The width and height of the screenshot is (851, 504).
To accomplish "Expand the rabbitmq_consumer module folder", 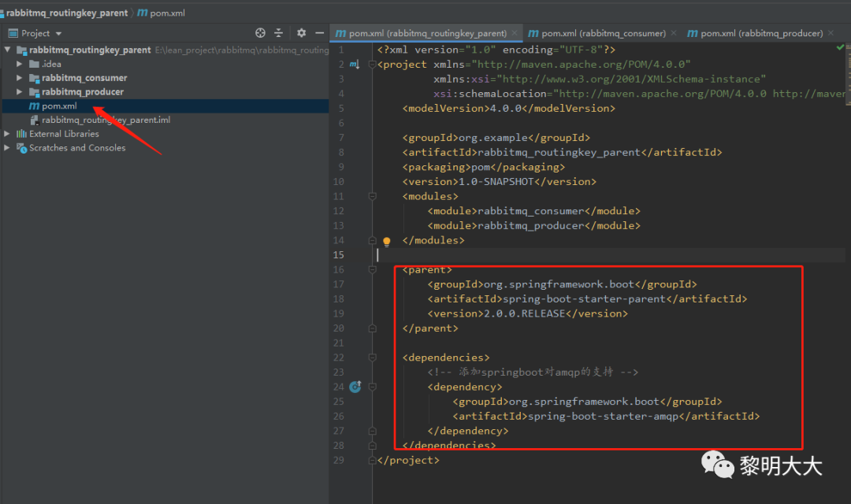I will point(20,78).
